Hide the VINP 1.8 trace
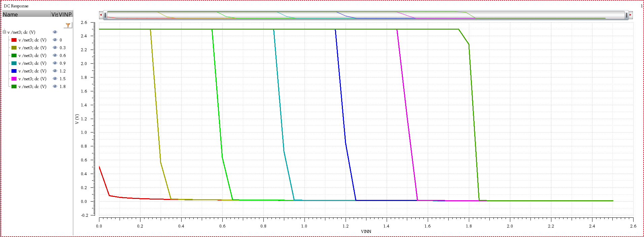 tap(55, 86)
